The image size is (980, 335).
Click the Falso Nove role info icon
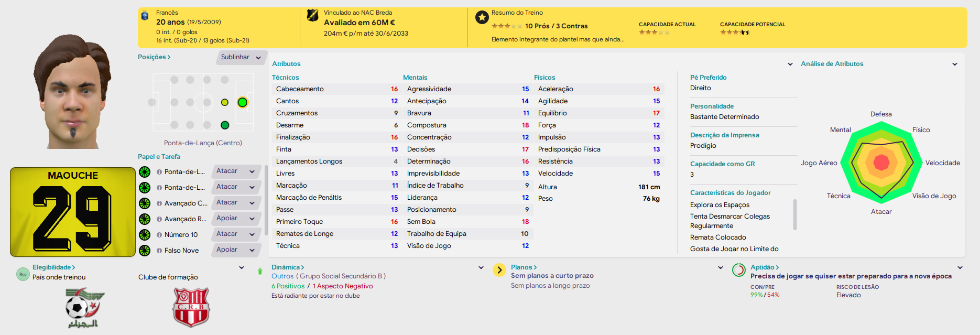159,251
